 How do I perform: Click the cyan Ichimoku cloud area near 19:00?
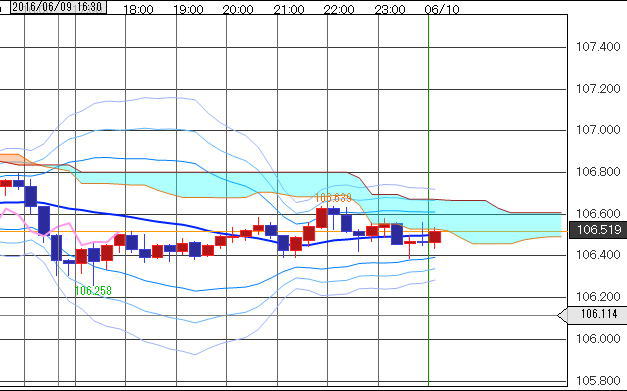(x=188, y=185)
